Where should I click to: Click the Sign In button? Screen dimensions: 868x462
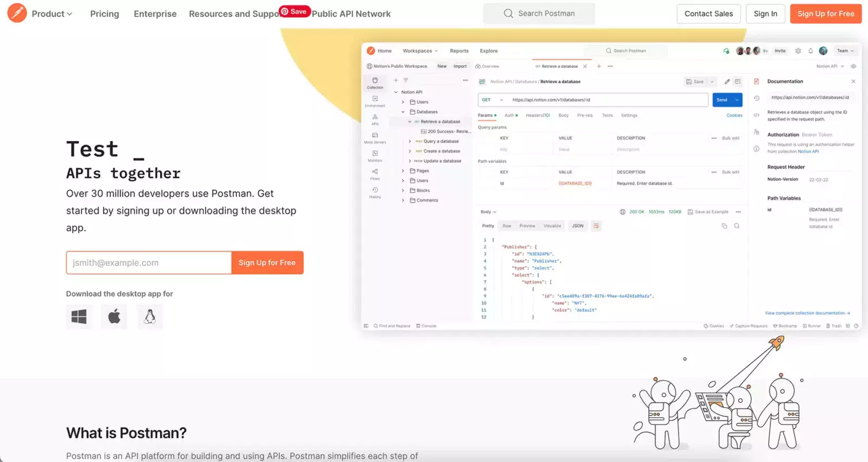[x=765, y=14]
